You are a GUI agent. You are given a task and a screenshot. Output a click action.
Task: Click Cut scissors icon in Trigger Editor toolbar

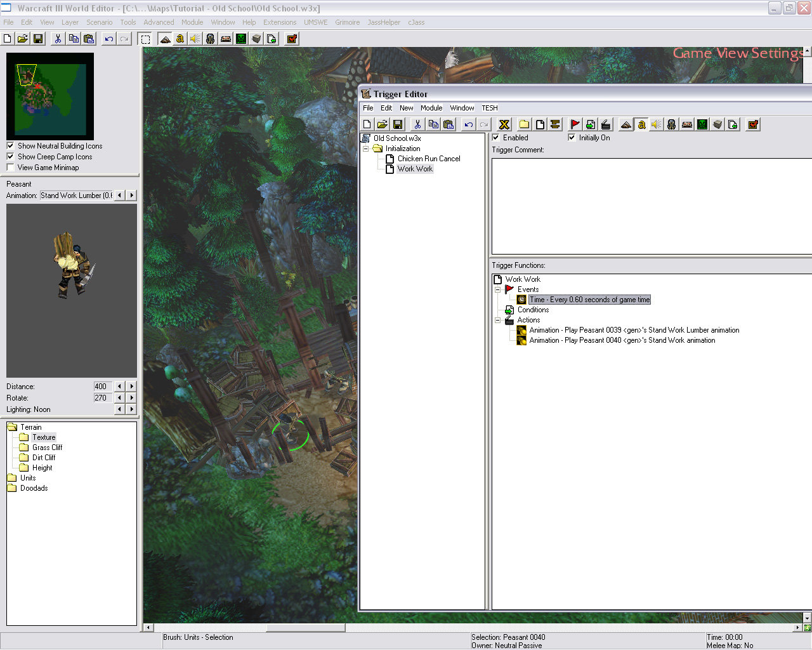click(417, 124)
